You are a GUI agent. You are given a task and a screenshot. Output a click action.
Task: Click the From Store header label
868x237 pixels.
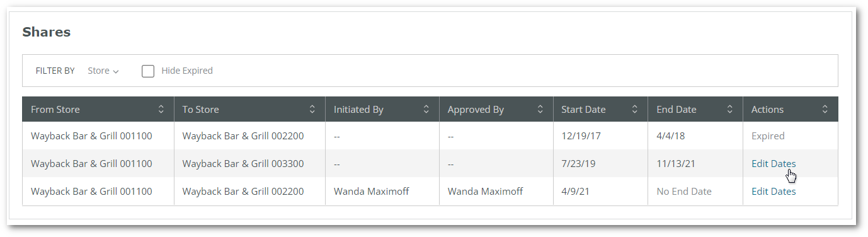[55, 109]
